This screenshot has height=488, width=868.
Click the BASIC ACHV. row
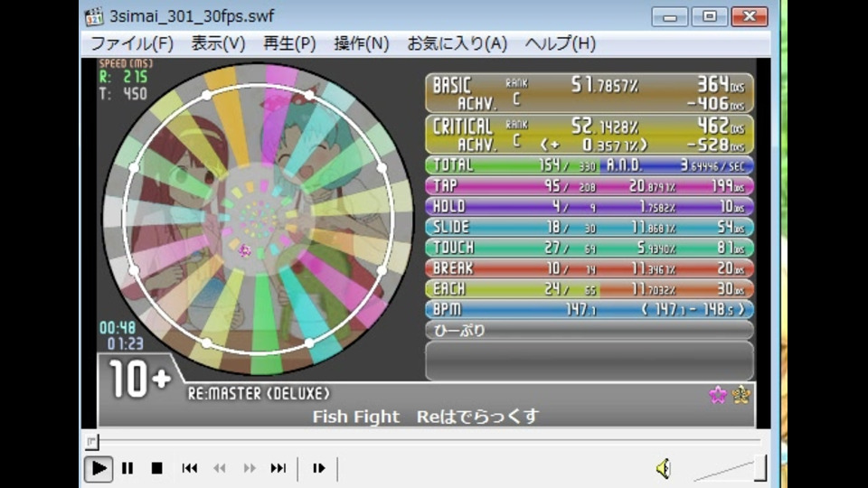(x=590, y=93)
